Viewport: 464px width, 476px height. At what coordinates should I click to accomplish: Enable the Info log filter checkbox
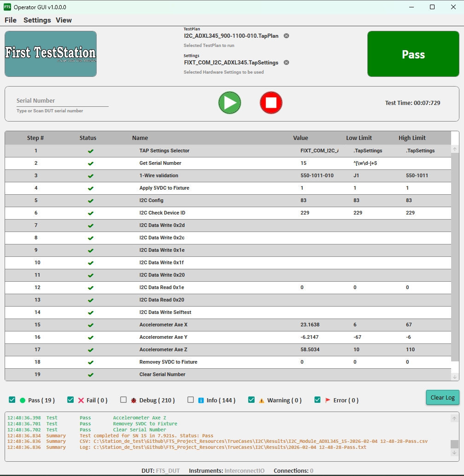pyautogui.click(x=191, y=400)
